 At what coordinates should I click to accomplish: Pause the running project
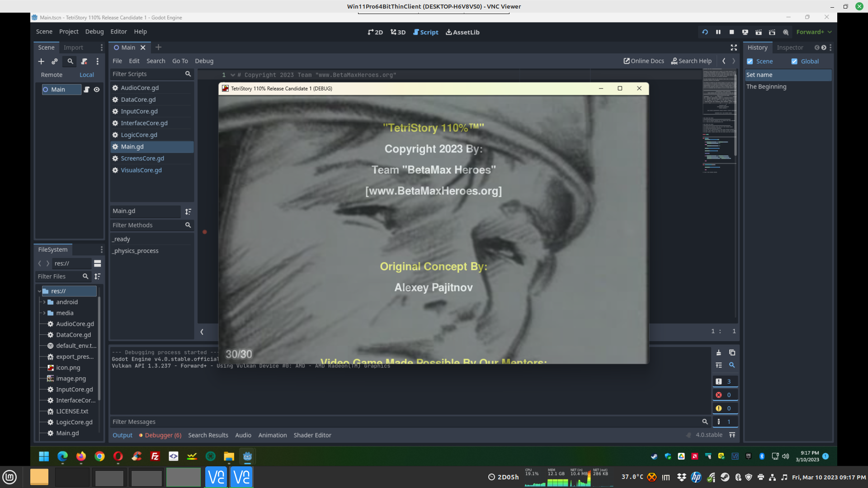(718, 32)
